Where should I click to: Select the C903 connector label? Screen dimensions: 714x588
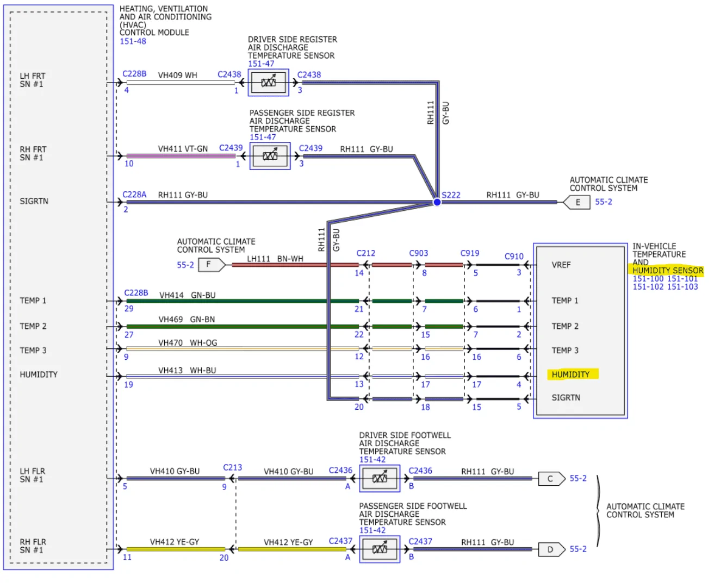tap(419, 253)
